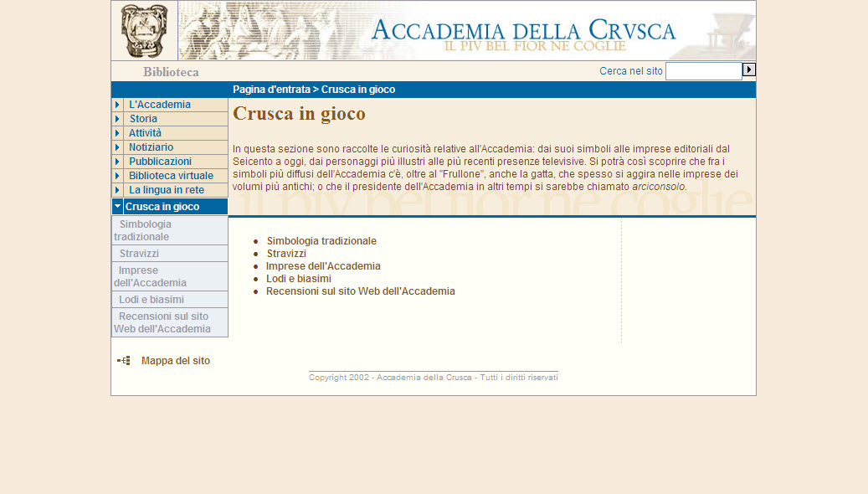Open the L'Accademia menu item
Image resolution: width=868 pixels, height=494 pixels.
click(x=159, y=105)
